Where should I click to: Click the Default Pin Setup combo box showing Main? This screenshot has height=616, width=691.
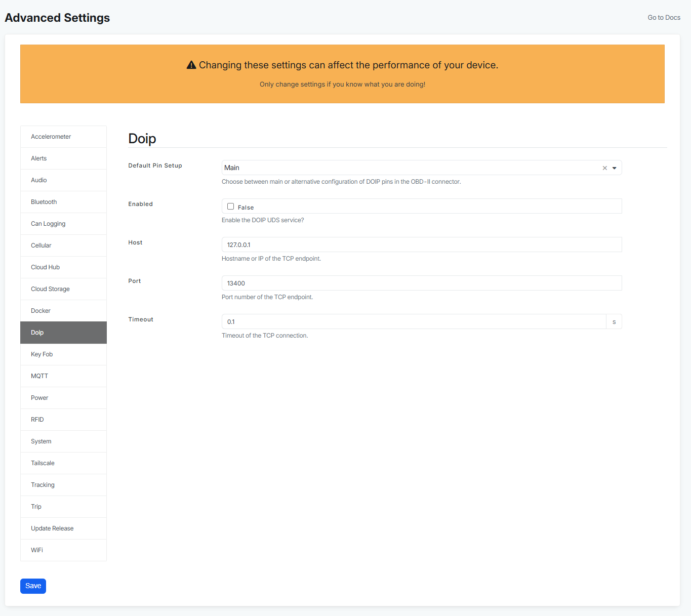[422, 168]
